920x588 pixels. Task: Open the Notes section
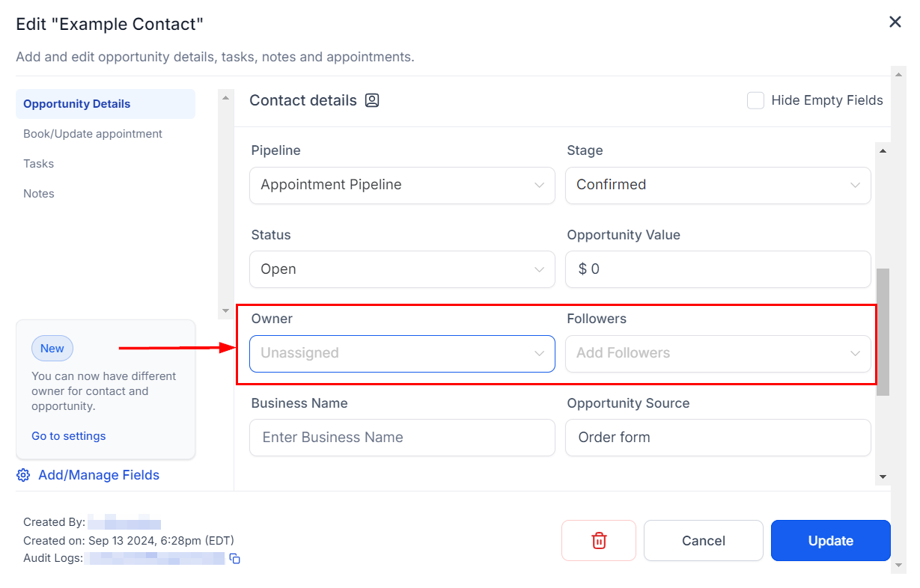click(39, 194)
